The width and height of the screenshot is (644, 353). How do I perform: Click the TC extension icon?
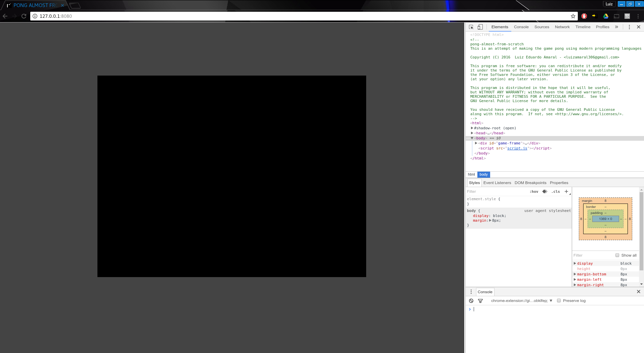click(627, 16)
